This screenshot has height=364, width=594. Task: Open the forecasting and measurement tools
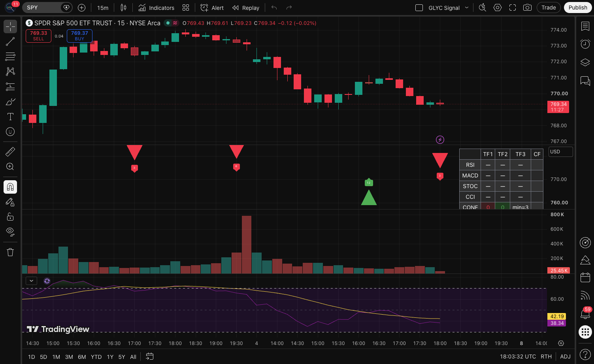10,87
